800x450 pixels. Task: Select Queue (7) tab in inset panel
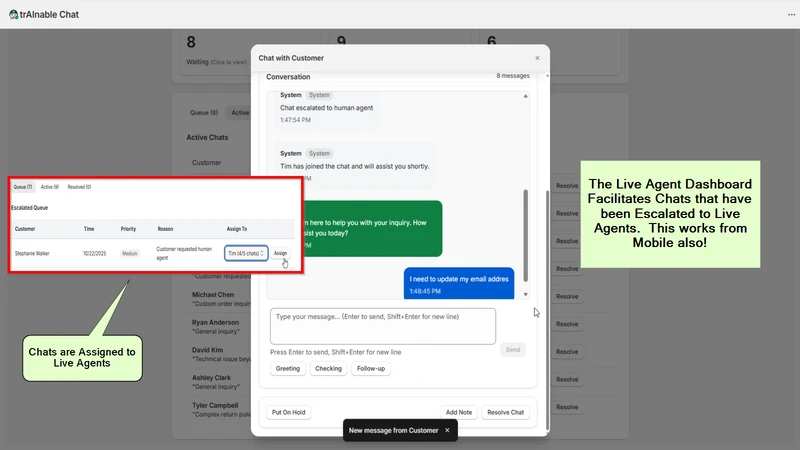click(x=23, y=187)
